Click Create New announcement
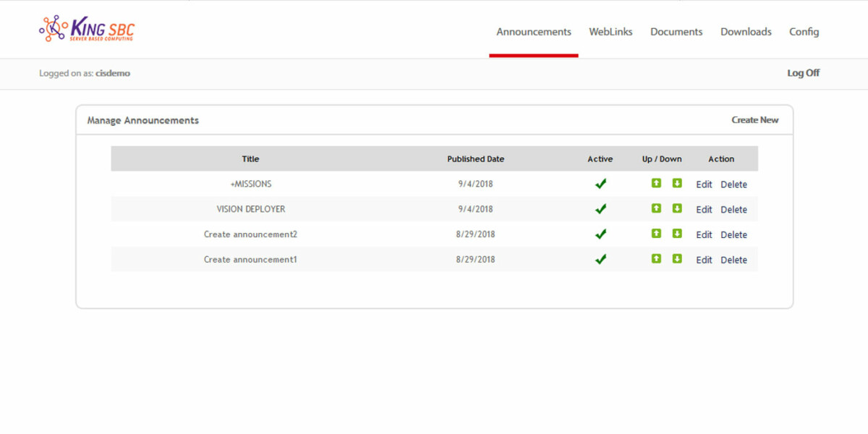This screenshot has width=868, height=434. pos(754,120)
